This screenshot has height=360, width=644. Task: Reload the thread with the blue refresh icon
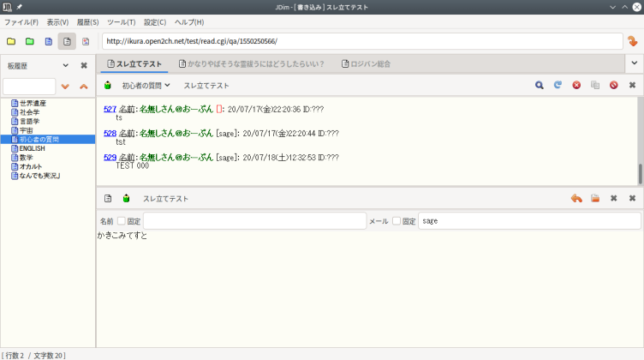click(558, 86)
